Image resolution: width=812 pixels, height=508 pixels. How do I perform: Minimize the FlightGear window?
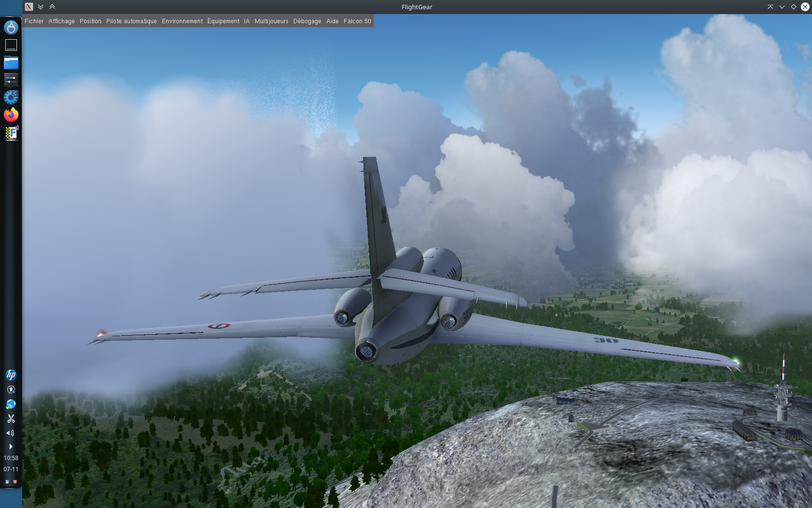click(x=782, y=7)
